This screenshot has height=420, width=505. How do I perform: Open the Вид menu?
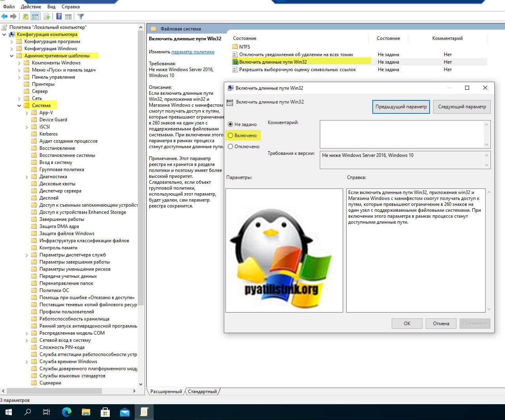tap(51, 7)
